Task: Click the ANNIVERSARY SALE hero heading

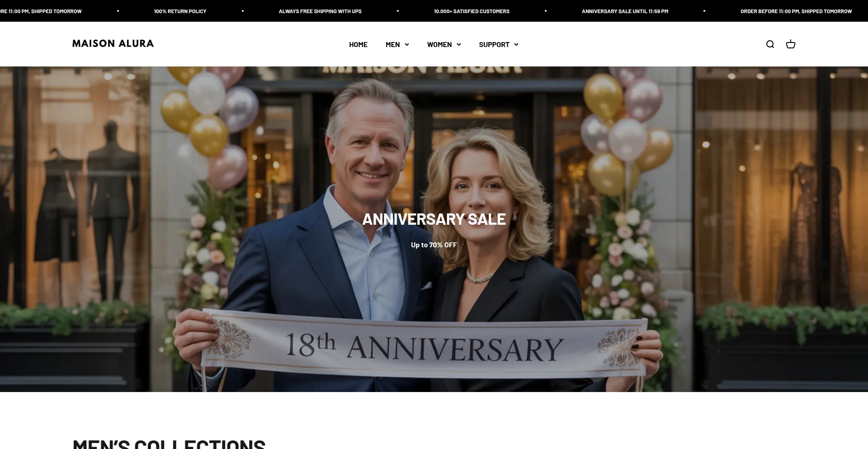Action: (x=434, y=219)
